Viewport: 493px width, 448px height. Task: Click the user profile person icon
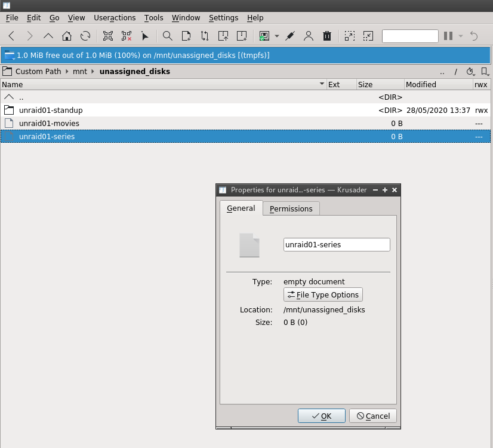point(309,36)
